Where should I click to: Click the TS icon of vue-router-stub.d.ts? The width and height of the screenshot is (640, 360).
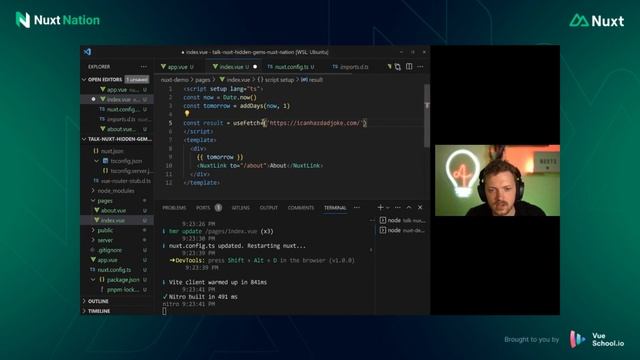[x=96, y=180]
